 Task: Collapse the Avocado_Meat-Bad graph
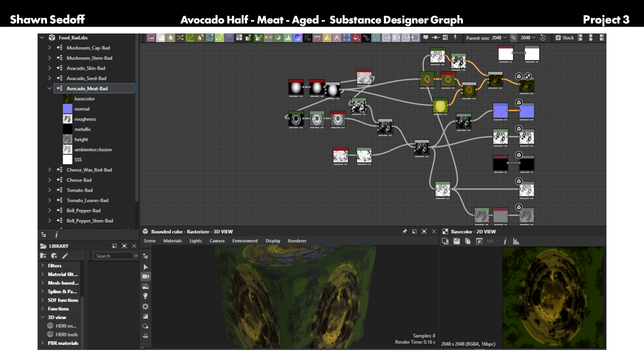pos(50,88)
